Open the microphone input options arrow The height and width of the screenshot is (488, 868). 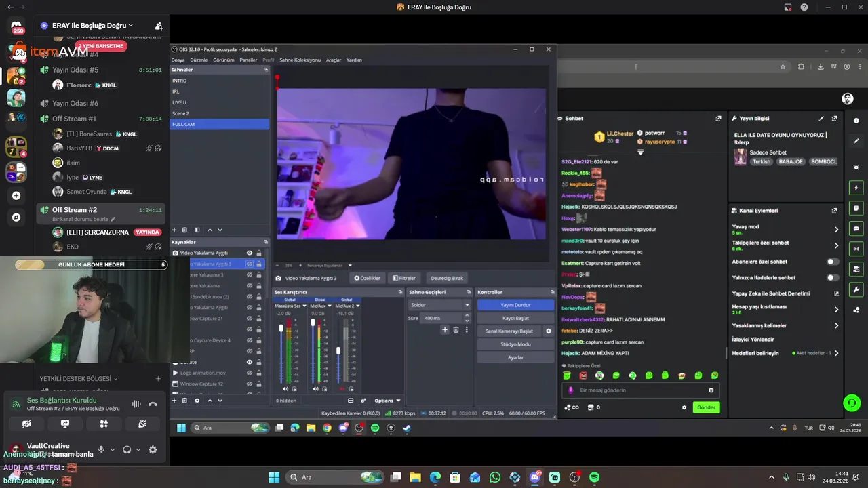click(113, 450)
